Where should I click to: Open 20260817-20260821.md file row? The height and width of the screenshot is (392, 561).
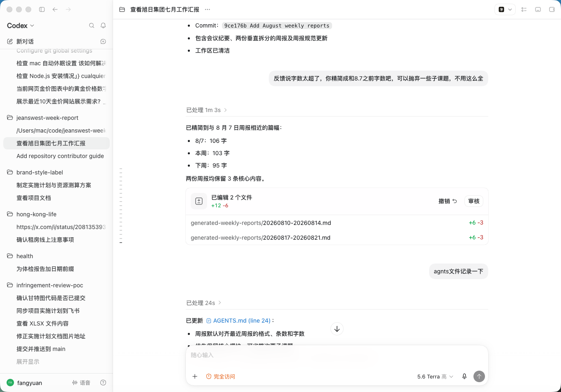tap(337, 238)
